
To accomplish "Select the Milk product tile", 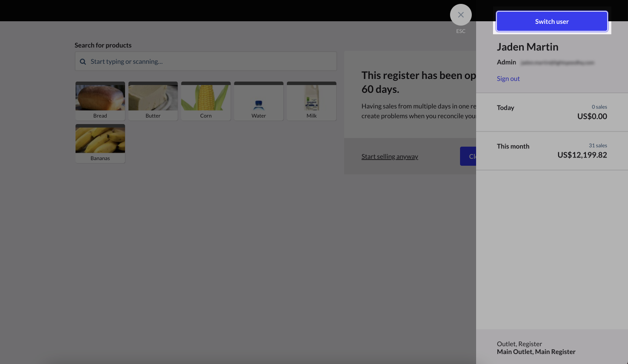I will pos(312,101).
